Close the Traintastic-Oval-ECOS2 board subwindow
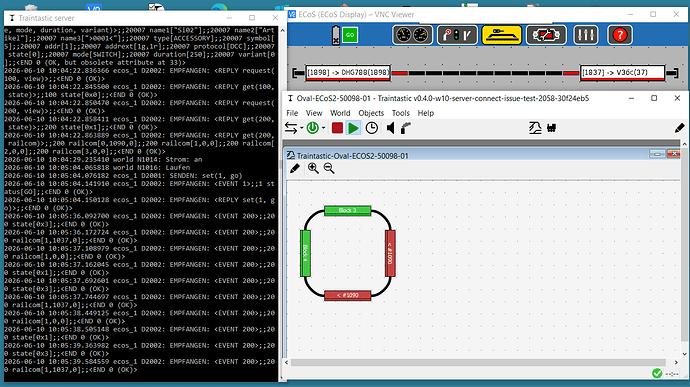690x387 pixels. pos(674,154)
